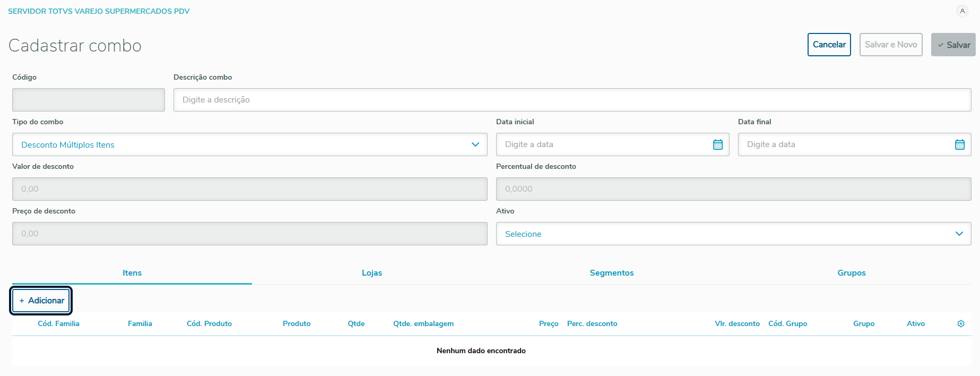
Task: Switch to the Lojas tab
Action: point(372,273)
